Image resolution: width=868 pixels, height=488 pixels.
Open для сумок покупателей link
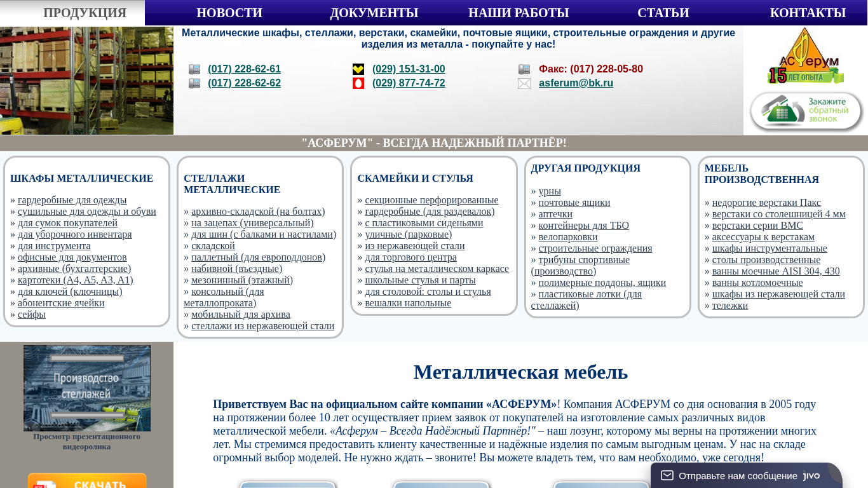pyautogui.click(x=67, y=223)
